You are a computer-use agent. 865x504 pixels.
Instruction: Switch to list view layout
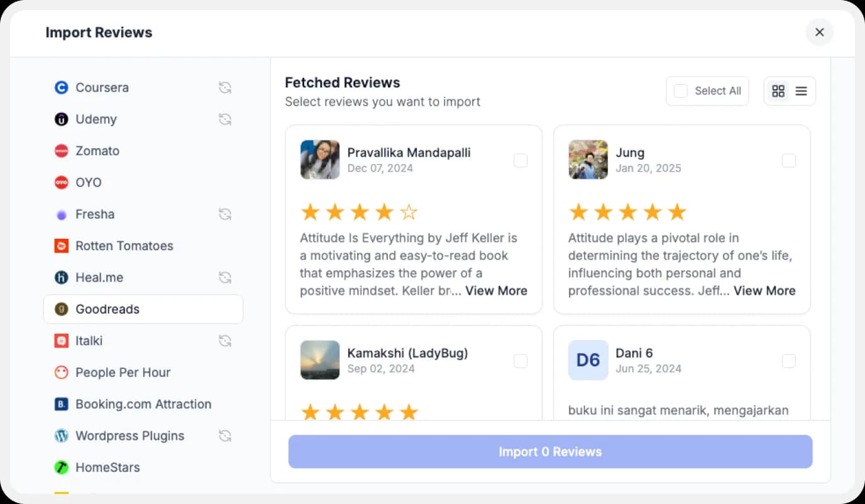801,90
